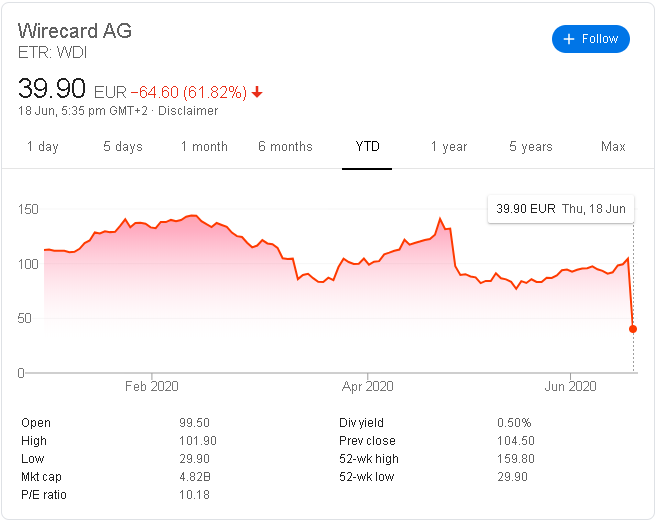Screen dimensions: 663x525
Task: Click the Feb 2020 axis label
Action: (x=151, y=386)
